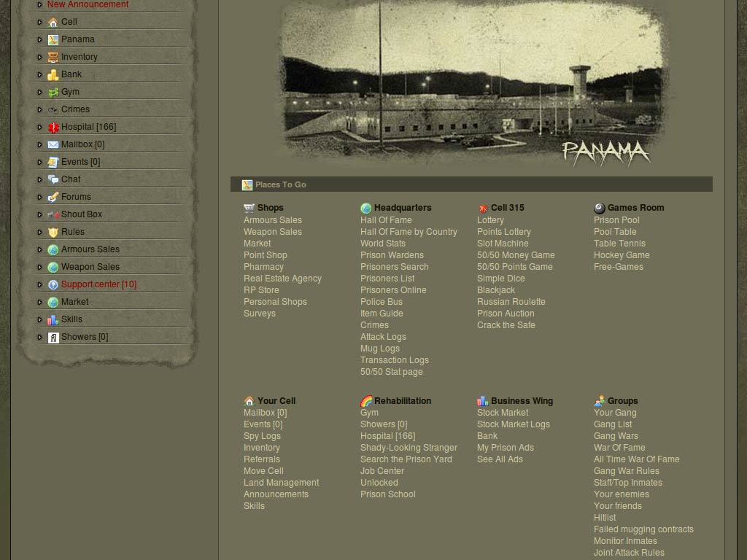This screenshot has width=747, height=560.
Task: Click the Your Cell house icon
Action: tap(249, 401)
